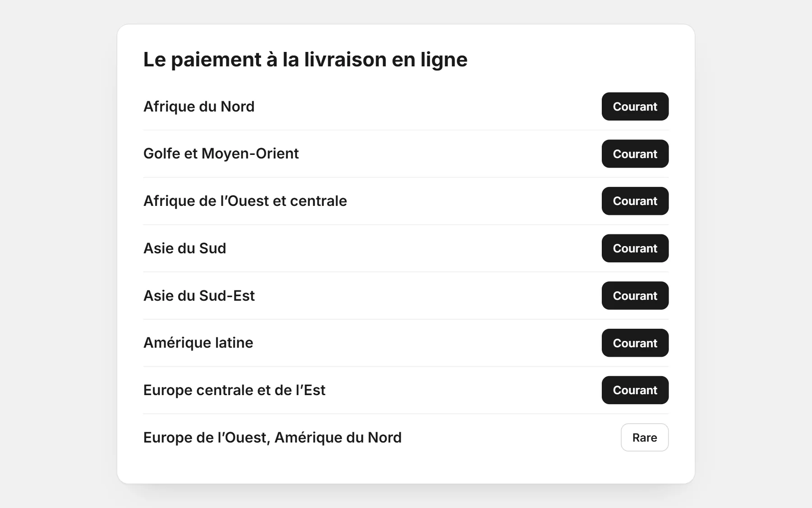Click the Golfe et Moyen-Orient label
This screenshot has width=812, height=508.
(221, 154)
